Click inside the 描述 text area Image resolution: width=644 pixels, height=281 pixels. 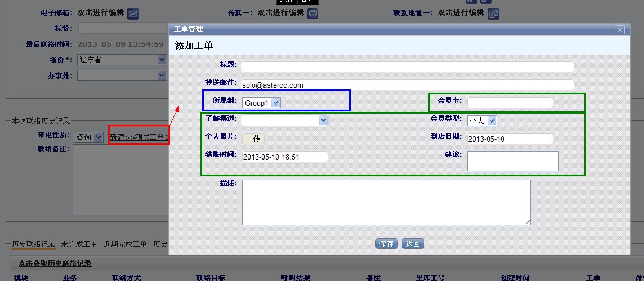[x=386, y=202]
